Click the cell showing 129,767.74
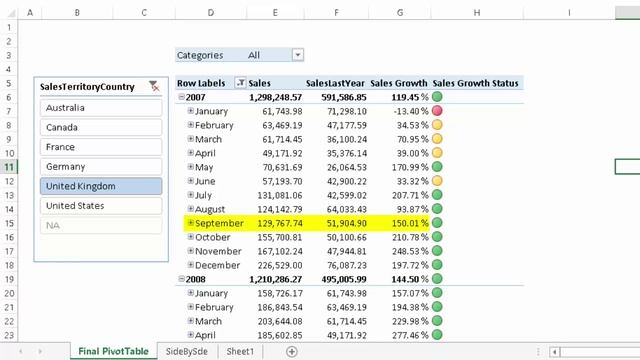Image resolution: width=640 pixels, height=360 pixels. [280, 223]
